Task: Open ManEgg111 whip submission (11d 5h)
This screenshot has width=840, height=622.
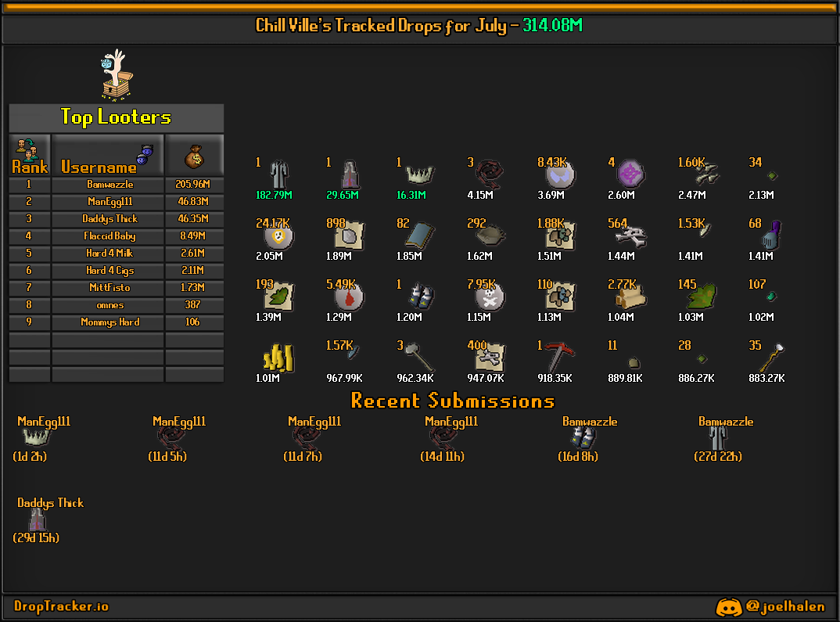Action: (x=171, y=438)
